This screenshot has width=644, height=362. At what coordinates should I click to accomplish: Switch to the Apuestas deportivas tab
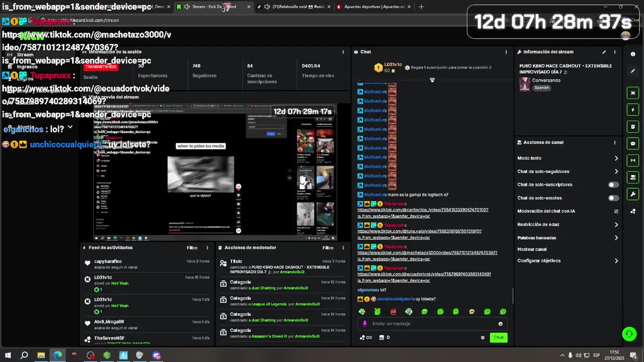coord(373,7)
